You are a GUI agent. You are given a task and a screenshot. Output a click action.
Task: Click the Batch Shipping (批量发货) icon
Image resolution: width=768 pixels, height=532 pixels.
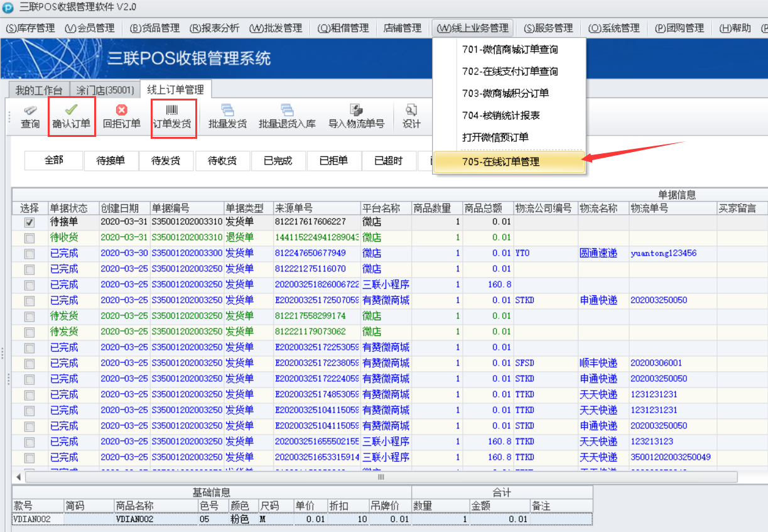(227, 111)
